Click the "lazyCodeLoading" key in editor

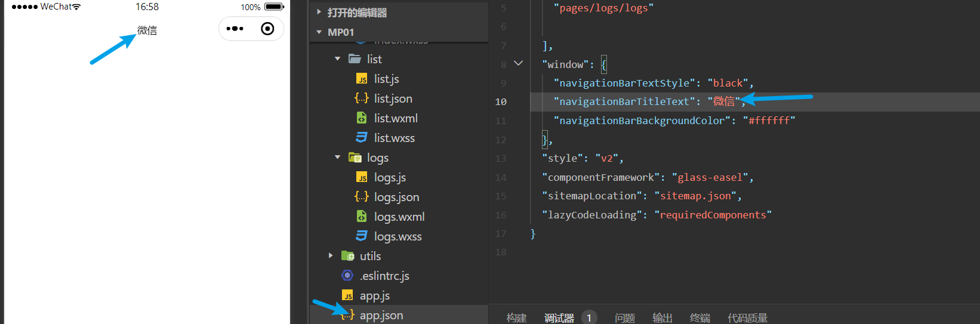[x=592, y=215]
